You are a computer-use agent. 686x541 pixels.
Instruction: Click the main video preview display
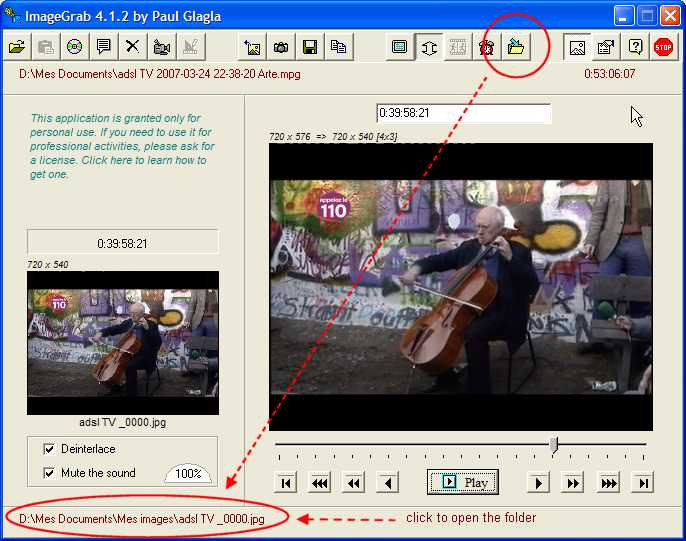(x=461, y=287)
